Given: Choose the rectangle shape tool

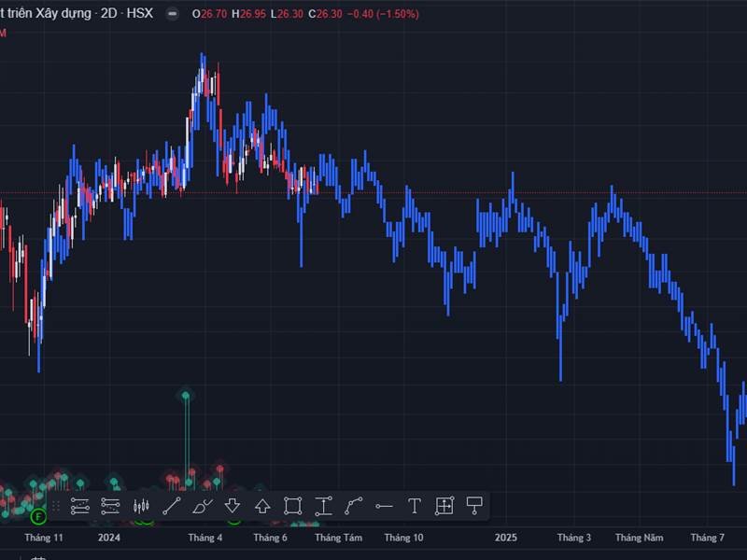Looking at the screenshot, I should 292,506.
